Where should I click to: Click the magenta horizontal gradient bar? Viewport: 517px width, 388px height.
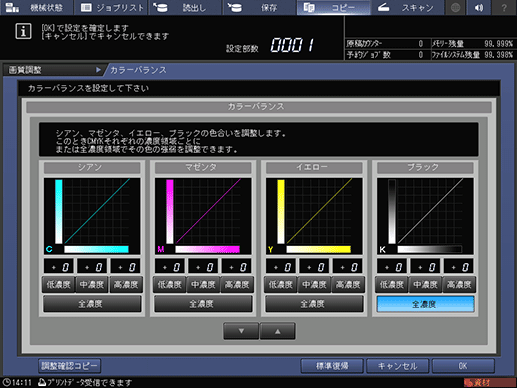point(207,249)
